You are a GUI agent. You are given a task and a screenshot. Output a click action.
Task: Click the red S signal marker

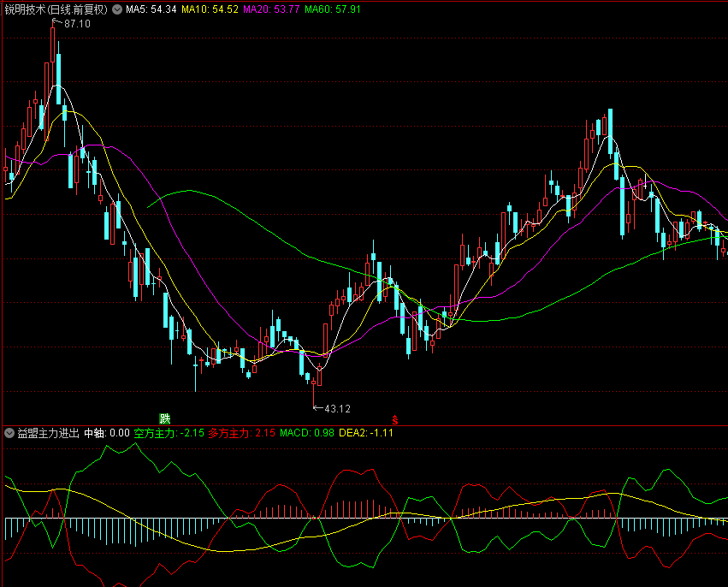[x=394, y=420]
